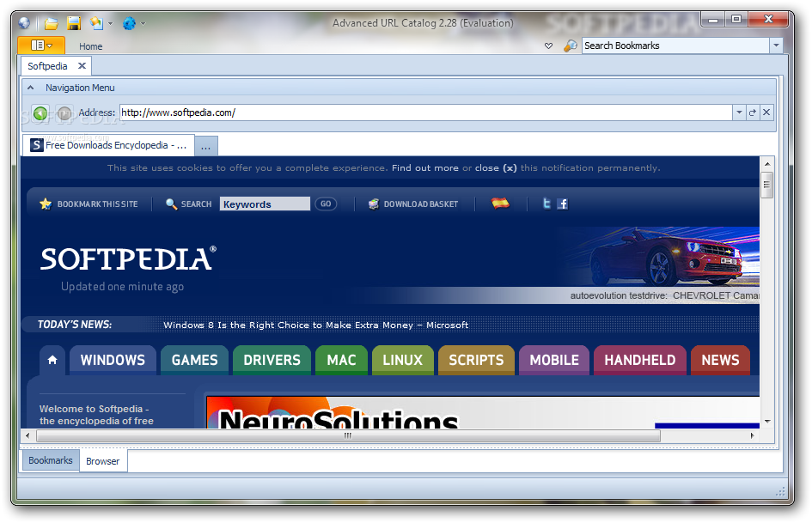Screen dimensions: 812x523
Task: Open dropdown arrow next to bookmark tool icon
Action: [110, 23]
